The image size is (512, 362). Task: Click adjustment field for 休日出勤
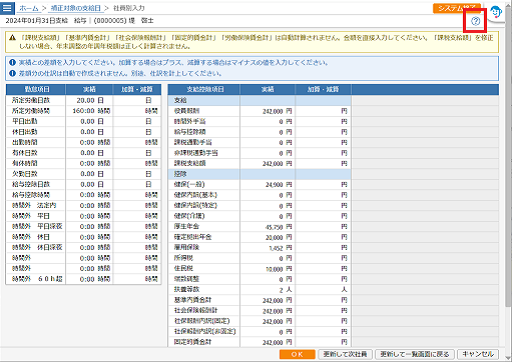point(137,132)
